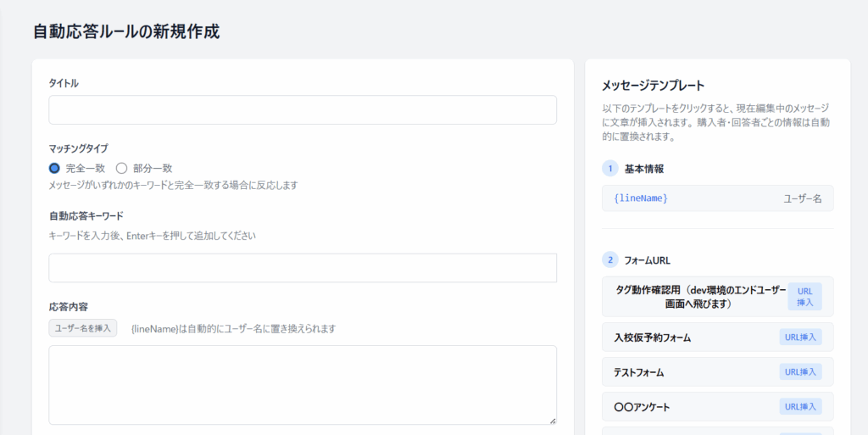868x435 pixels.
Task: Click URL挿入 next to 入校仮予約フォーム
Action: [800, 337]
